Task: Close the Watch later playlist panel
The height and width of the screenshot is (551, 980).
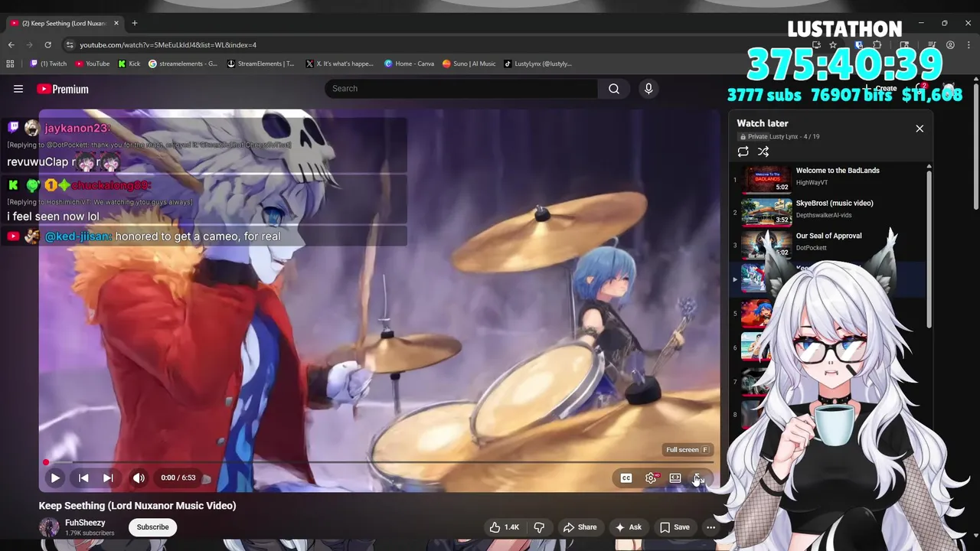Action: tap(920, 129)
